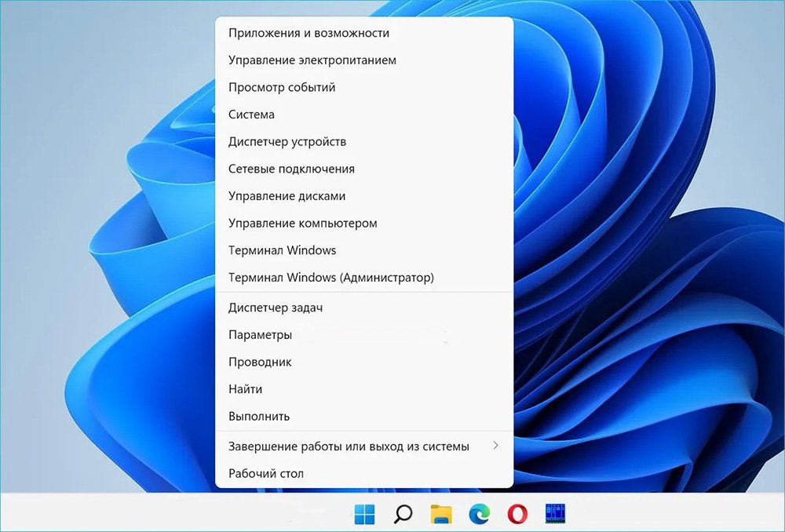This screenshot has height=532, width=785.
Task: Select "Рабочий стол" at the menu bottom
Action: pyautogui.click(x=364, y=473)
